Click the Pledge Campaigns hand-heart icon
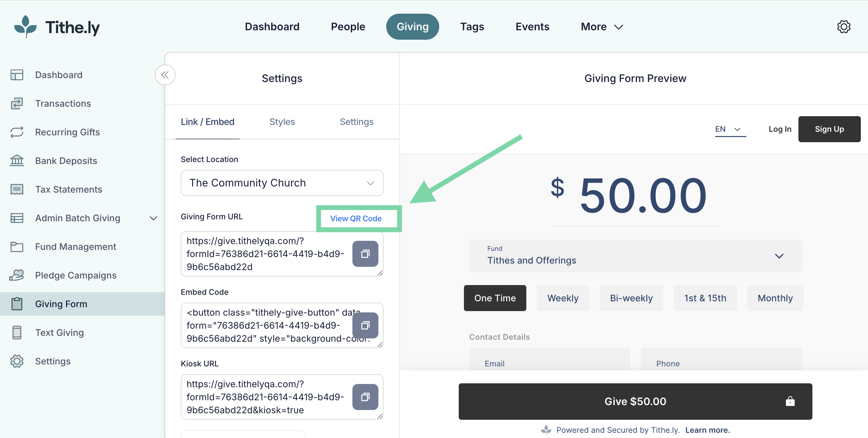868x438 pixels. pyautogui.click(x=17, y=276)
